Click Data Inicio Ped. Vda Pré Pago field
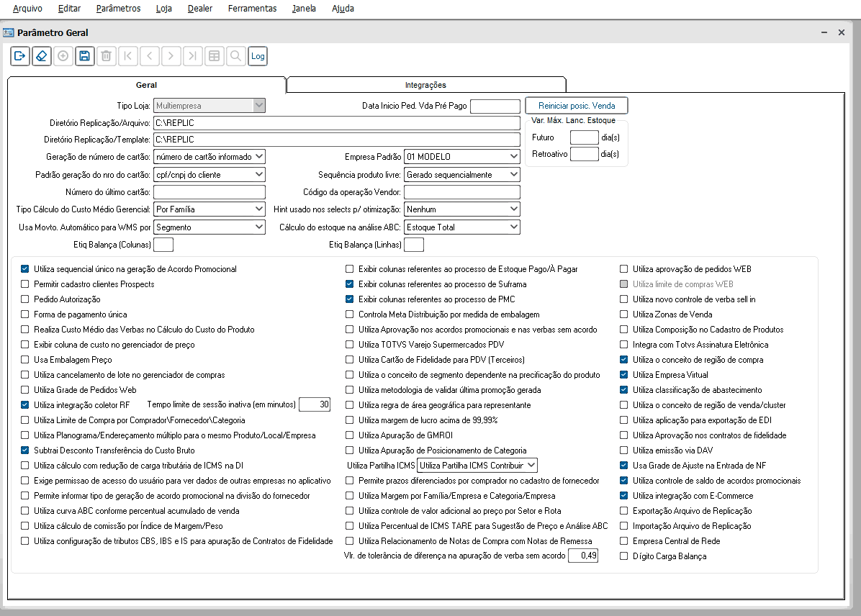 [495, 106]
